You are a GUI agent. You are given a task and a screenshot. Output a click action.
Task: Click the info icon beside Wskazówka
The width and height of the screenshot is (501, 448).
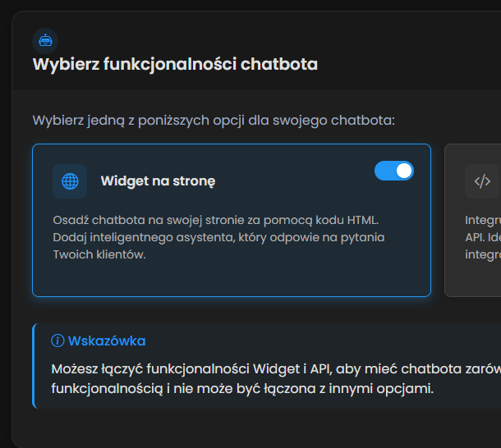(x=57, y=341)
